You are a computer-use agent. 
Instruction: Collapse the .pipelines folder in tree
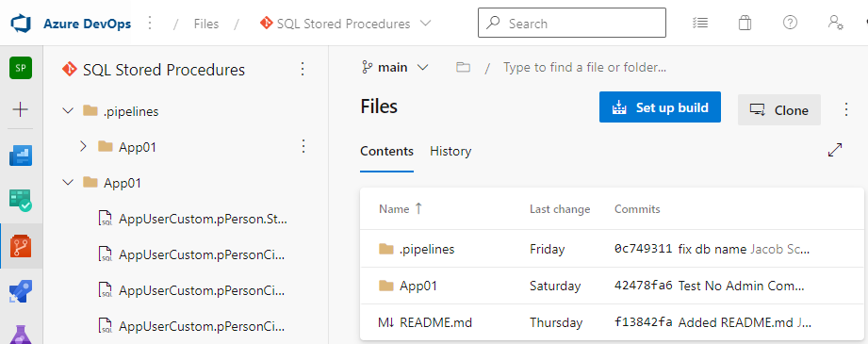pyautogui.click(x=68, y=111)
